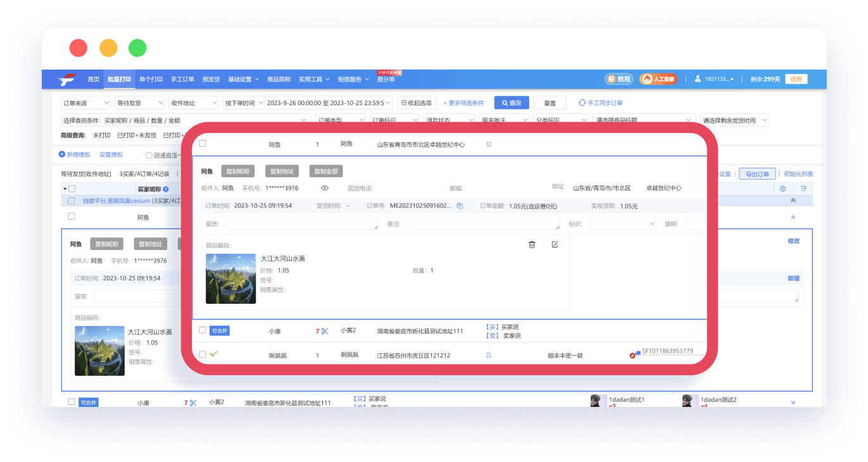The width and height of the screenshot is (868, 462).
Task: Open the 基础设置 menu
Action: 243,79
